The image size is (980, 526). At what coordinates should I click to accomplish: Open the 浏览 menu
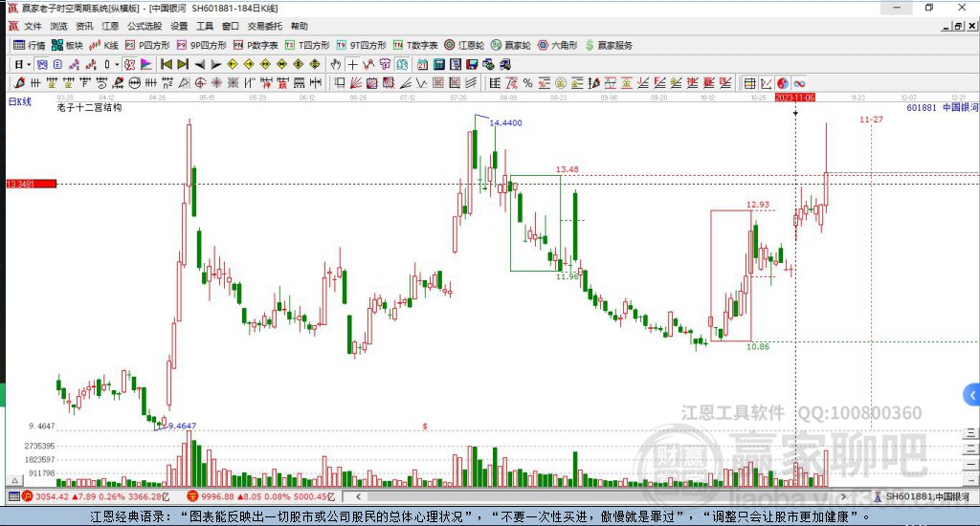point(58,26)
